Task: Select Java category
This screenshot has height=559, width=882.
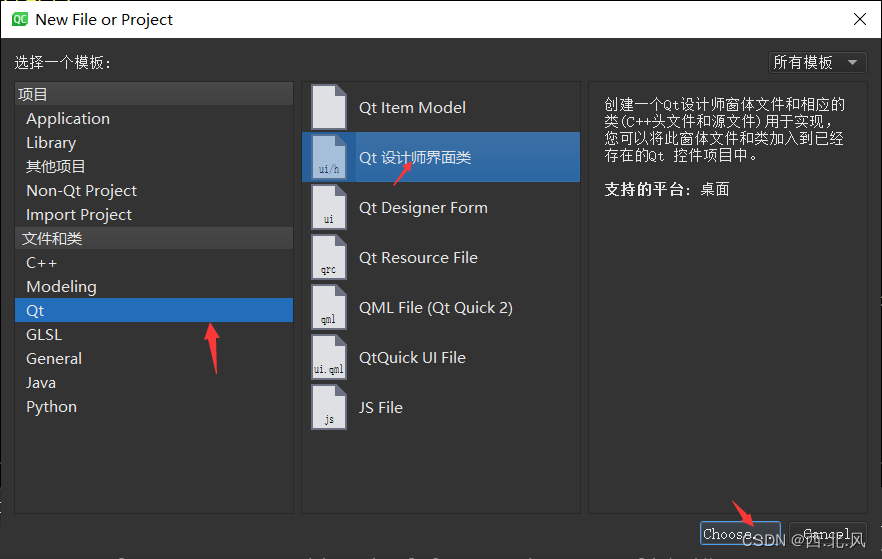Action: tap(154, 383)
